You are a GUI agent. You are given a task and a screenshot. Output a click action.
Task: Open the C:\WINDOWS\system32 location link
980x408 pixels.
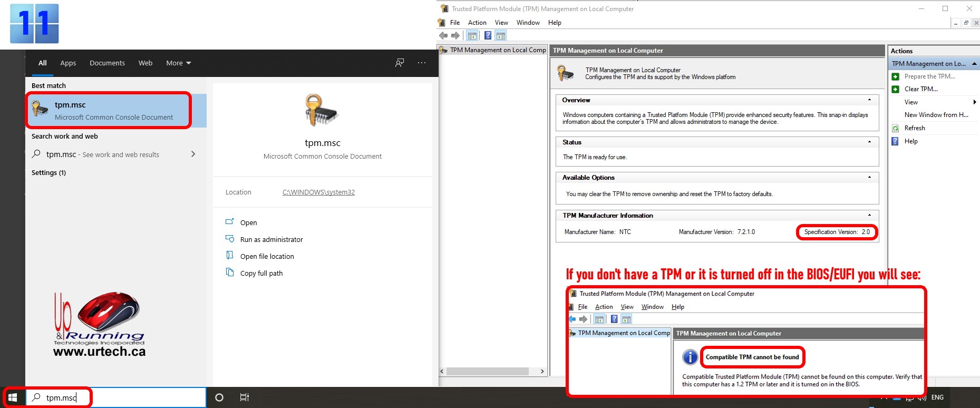pos(318,192)
